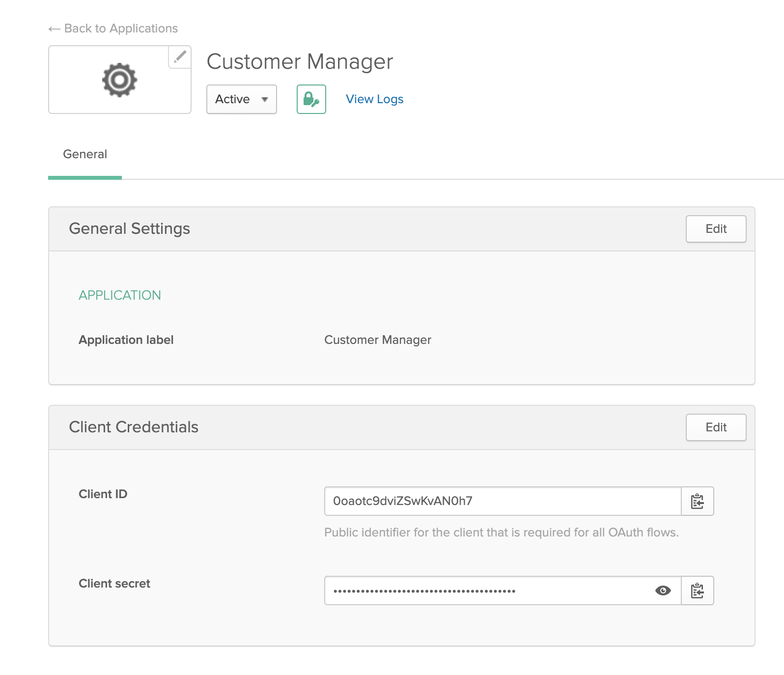Click the masked Client secret field
Viewport: 784px width, 675px height.
coord(486,591)
